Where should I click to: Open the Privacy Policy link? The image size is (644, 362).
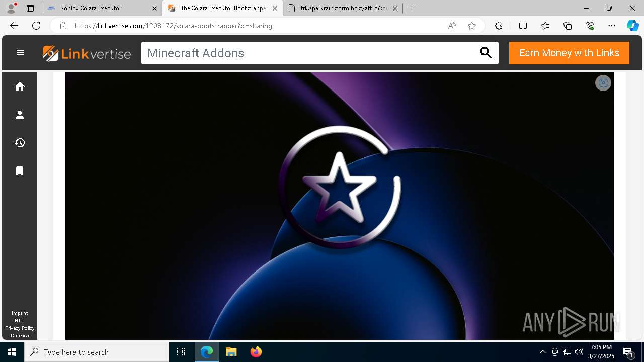click(20, 328)
